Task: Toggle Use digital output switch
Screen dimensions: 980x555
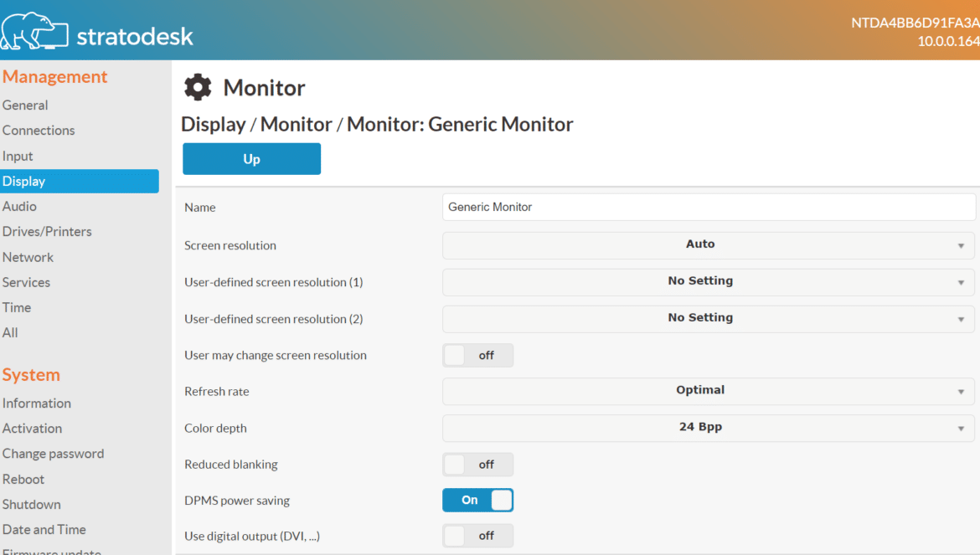Action: tap(477, 536)
